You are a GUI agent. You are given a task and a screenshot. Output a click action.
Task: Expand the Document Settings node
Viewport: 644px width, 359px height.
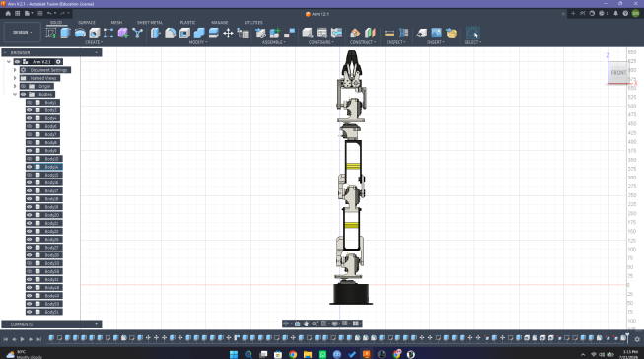(x=15, y=70)
